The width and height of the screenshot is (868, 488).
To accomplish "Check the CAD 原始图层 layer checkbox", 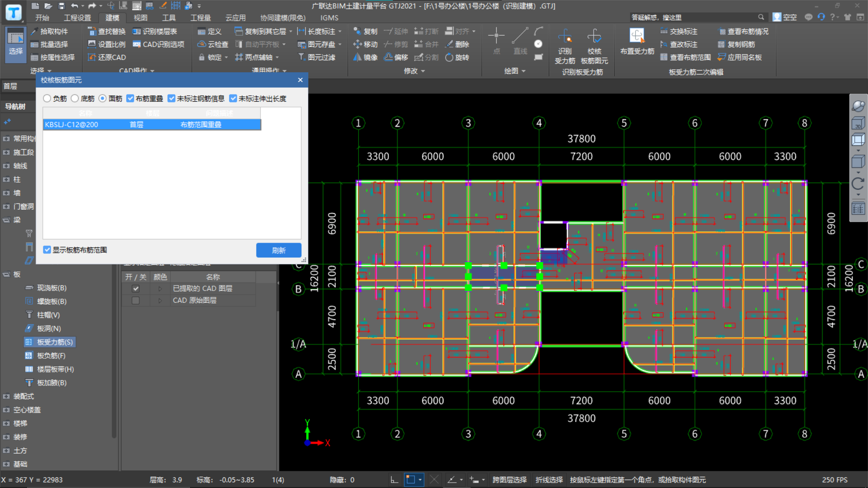I will coord(136,300).
